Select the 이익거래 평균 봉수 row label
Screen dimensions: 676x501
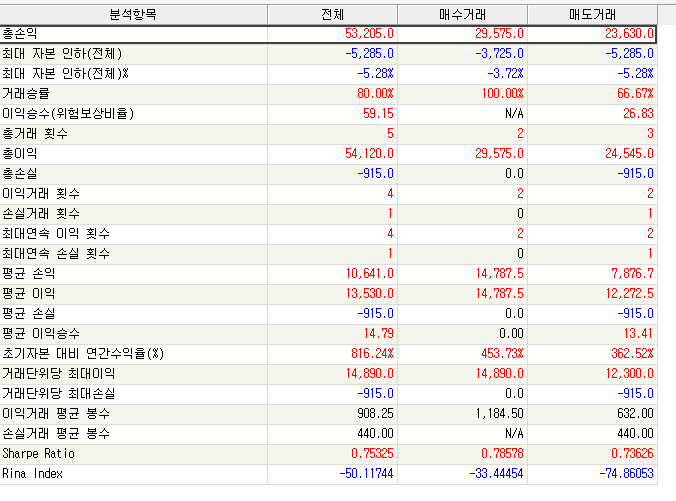pos(56,413)
